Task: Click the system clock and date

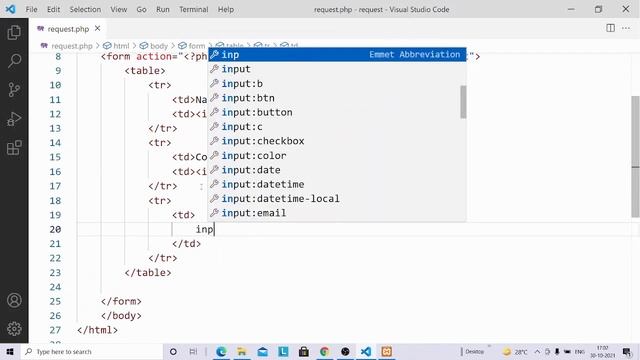Action: (x=602, y=351)
